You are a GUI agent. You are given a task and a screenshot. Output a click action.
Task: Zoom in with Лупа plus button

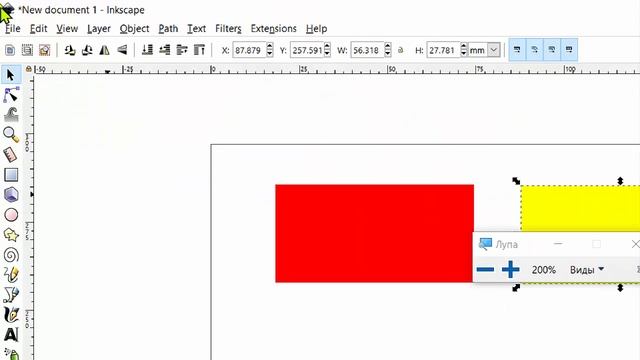tap(510, 269)
